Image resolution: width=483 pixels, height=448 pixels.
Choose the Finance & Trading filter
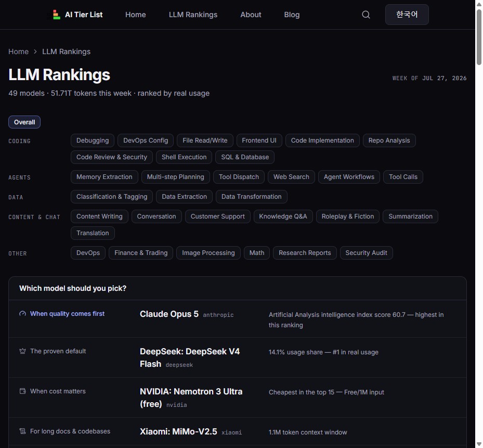[x=141, y=253]
